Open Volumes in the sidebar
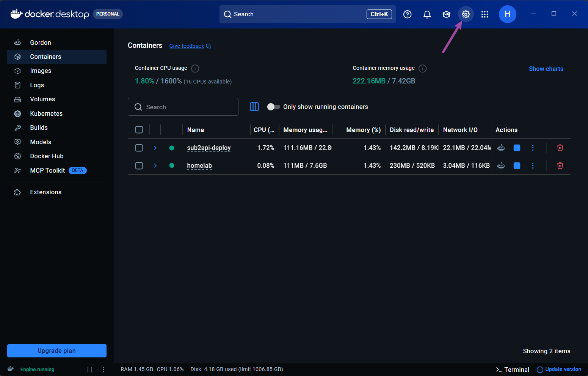This screenshot has width=588, height=376. coord(57,99)
